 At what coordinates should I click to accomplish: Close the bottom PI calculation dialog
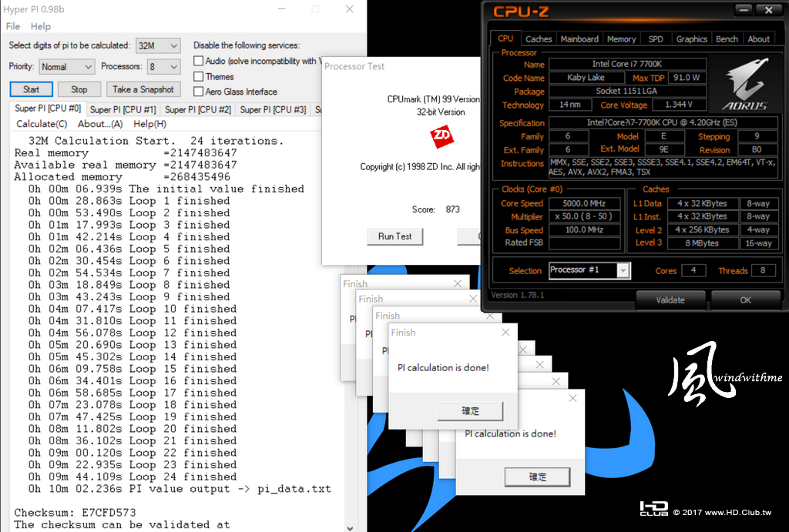pyautogui.click(x=572, y=398)
